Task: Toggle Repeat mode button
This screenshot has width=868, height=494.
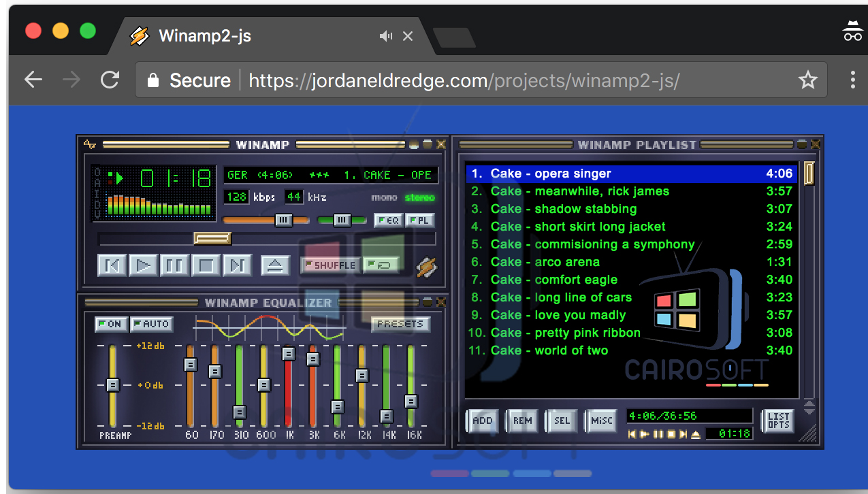Action: (381, 265)
